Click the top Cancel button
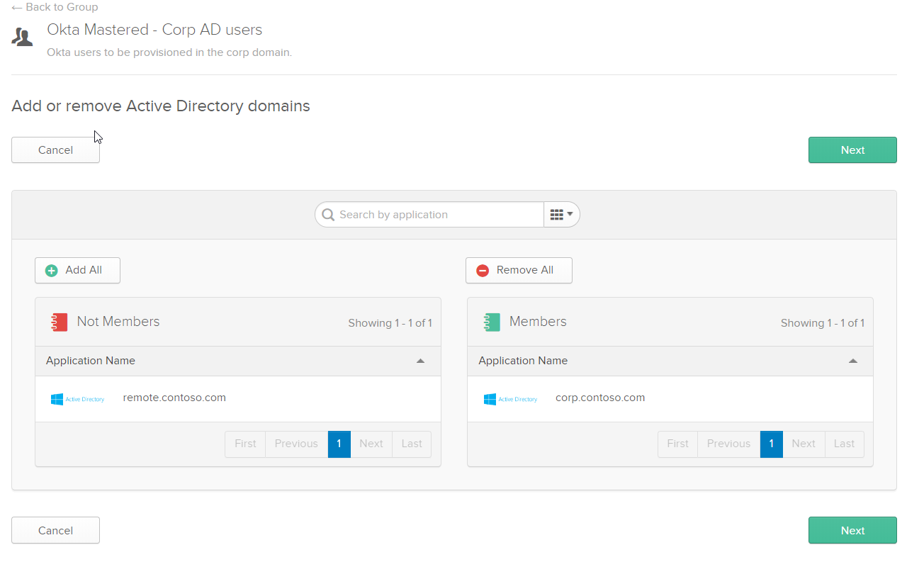Image resolution: width=924 pixels, height=579 pixels. coord(55,150)
